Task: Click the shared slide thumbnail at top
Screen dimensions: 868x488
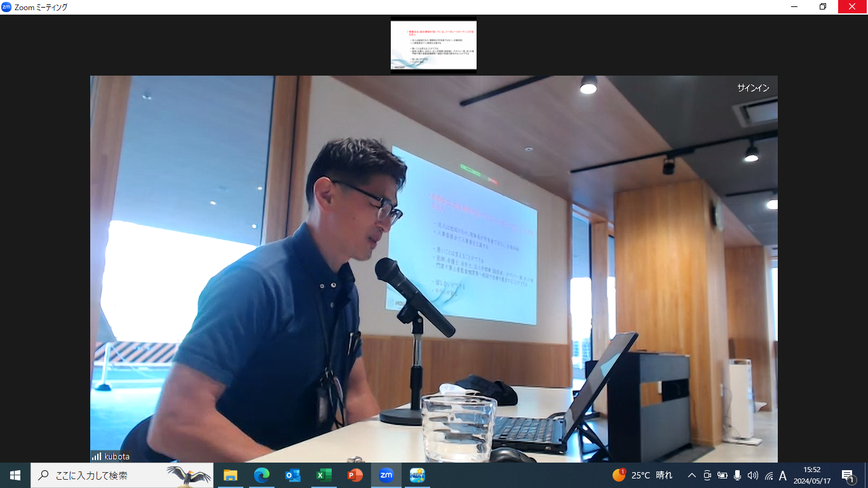Action: (x=433, y=45)
